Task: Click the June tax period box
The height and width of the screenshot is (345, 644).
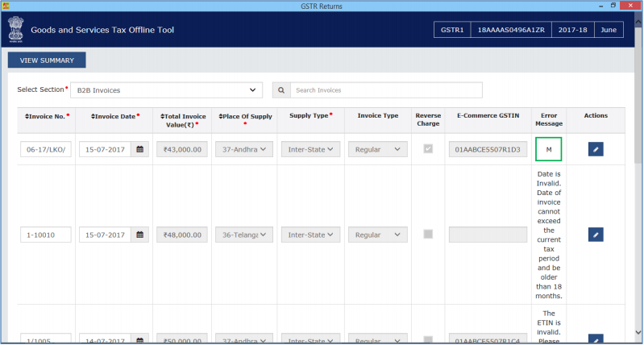Action: [x=609, y=30]
